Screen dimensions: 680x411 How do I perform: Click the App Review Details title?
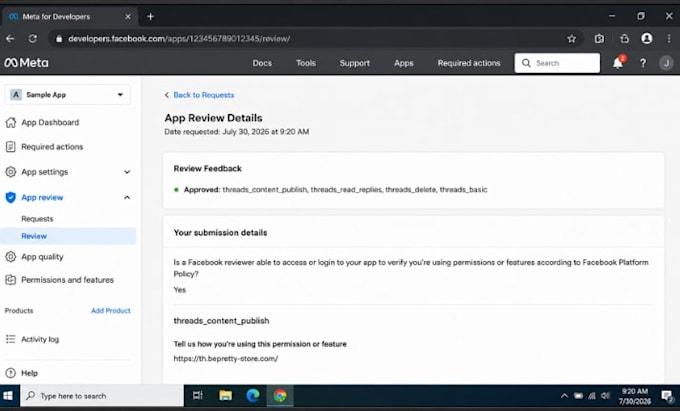[213, 118]
